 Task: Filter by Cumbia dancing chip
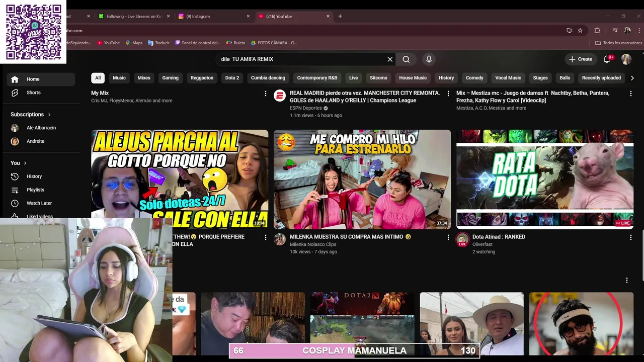(268, 78)
